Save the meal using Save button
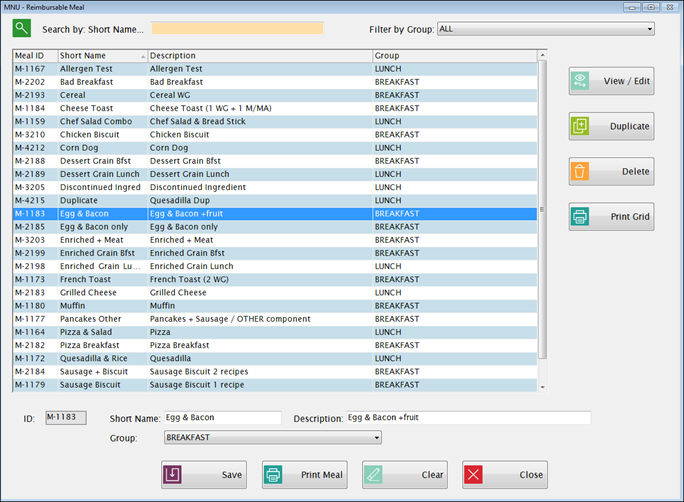 [204, 475]
